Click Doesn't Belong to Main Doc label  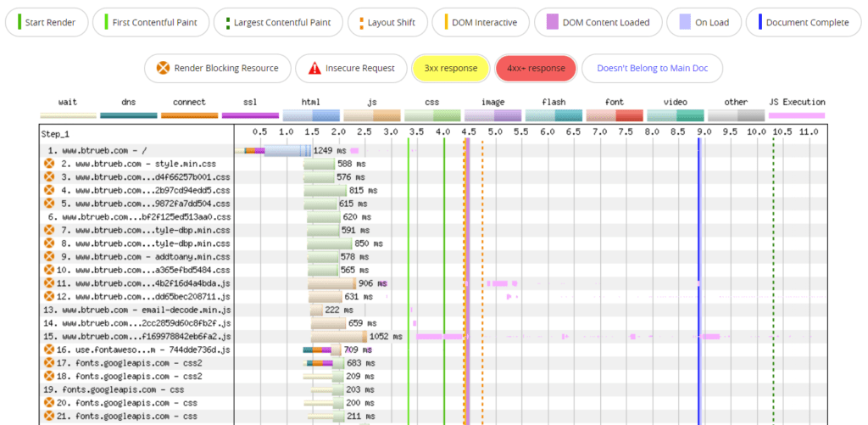tap(652, 69)
